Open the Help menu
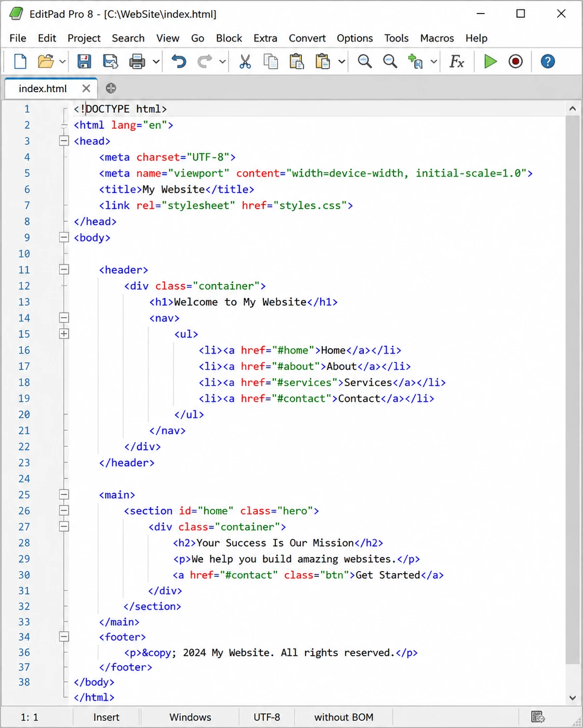 [476, 38]
